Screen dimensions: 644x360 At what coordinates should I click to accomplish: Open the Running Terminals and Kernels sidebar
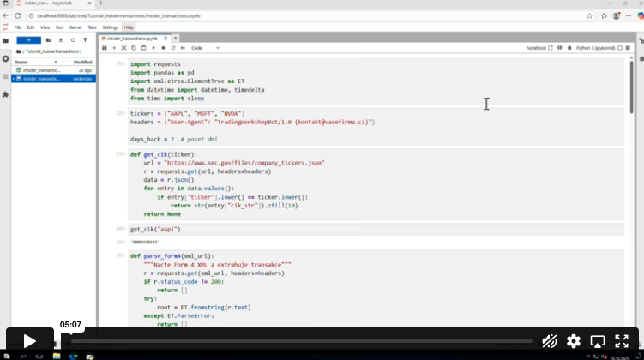coord(5,58)
